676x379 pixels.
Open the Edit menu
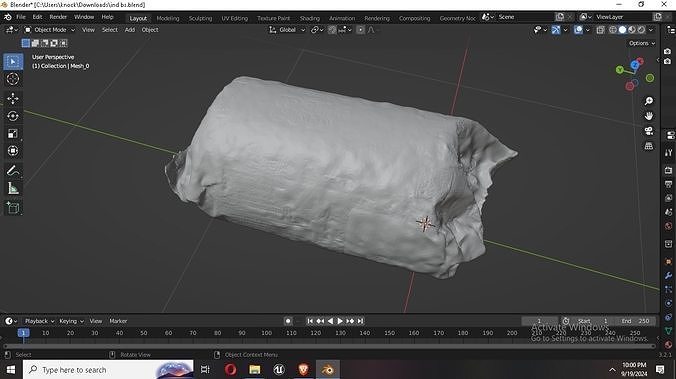(38, 17)
